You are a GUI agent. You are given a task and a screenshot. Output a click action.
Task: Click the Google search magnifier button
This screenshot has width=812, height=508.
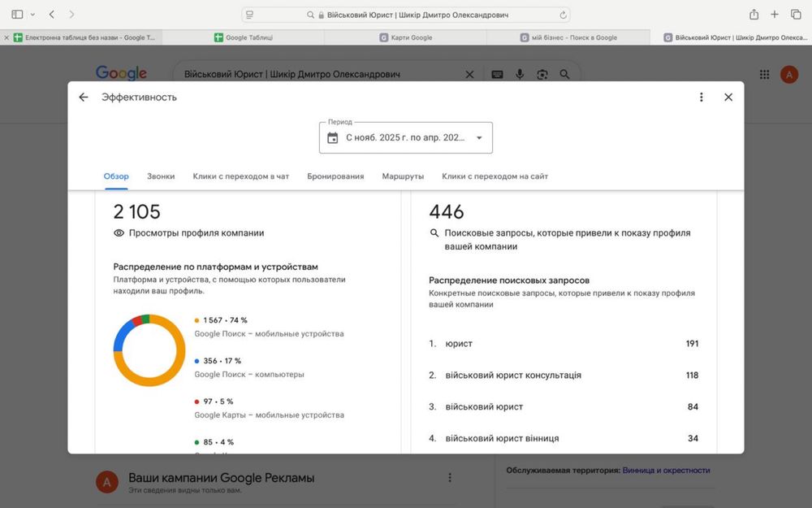(564, 75)
